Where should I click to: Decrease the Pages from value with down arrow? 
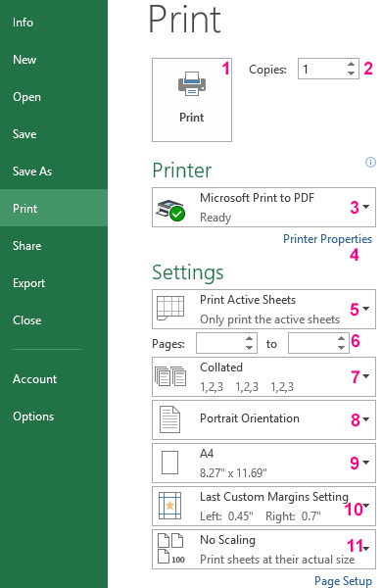(x=250, y=348)
